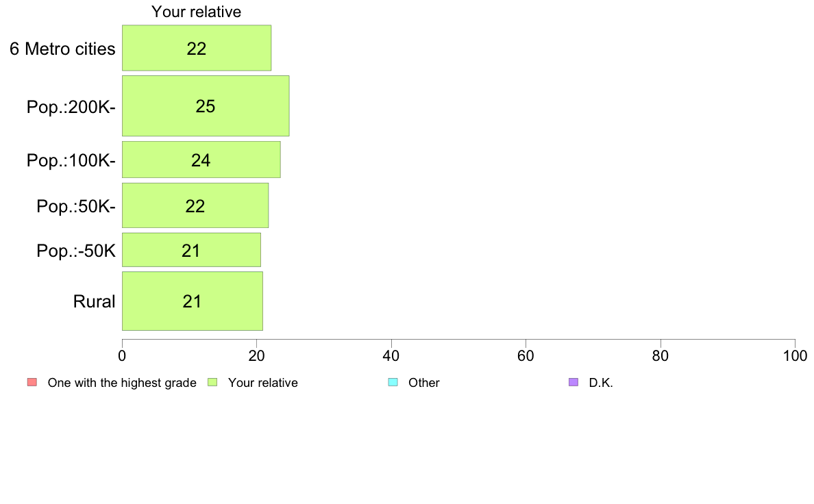Click the '6 Metro cities' axis label

(62, 48)
